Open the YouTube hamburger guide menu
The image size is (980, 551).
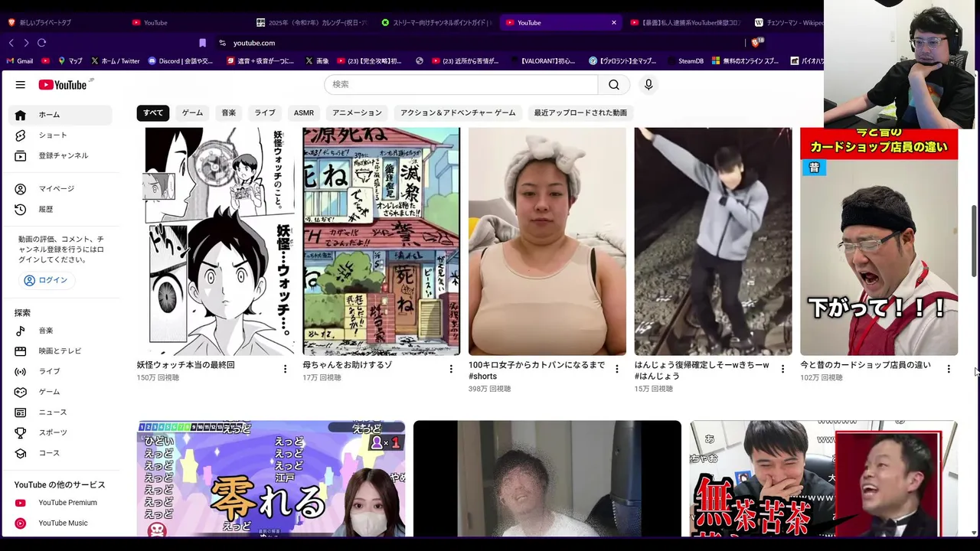click(x=21, y=85)
